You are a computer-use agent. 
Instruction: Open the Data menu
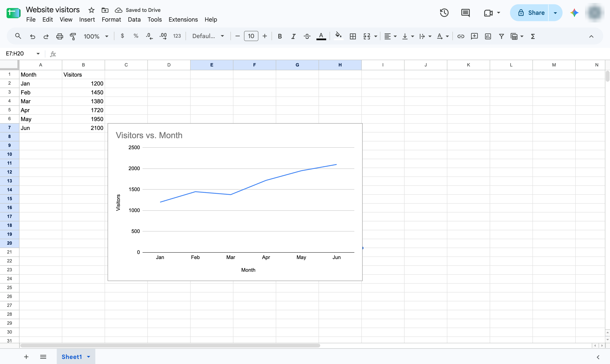pyautogui.click(x=134, y=19)
